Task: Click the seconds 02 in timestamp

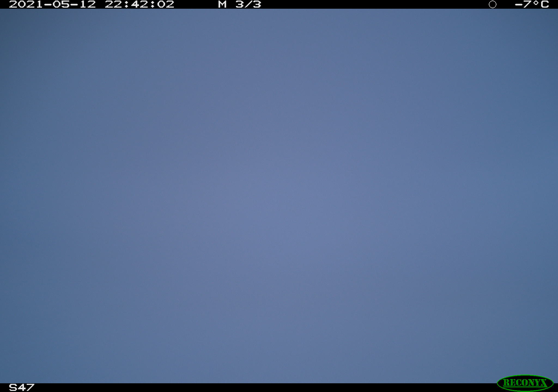Action: click(x=166, y=4)
